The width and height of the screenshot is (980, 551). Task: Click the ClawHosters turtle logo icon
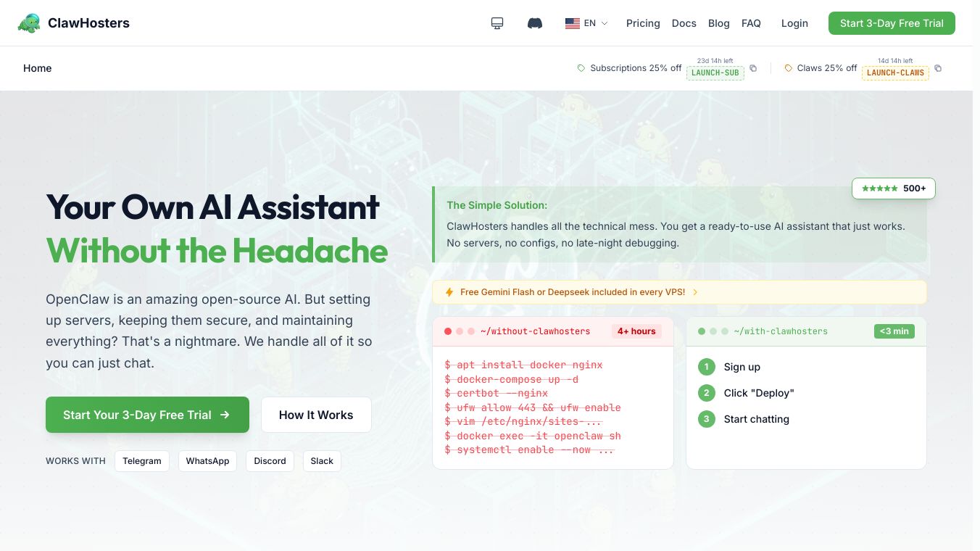point(29,23)
